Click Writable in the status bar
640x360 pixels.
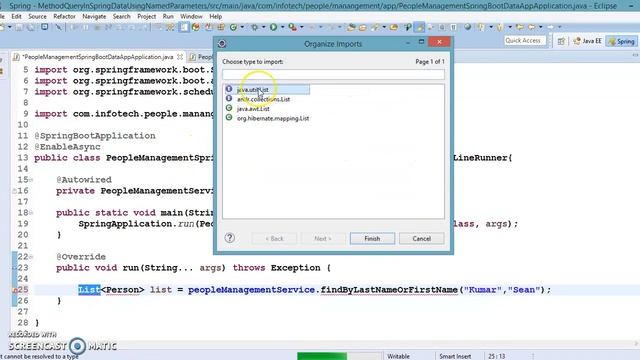click(398, 356)
